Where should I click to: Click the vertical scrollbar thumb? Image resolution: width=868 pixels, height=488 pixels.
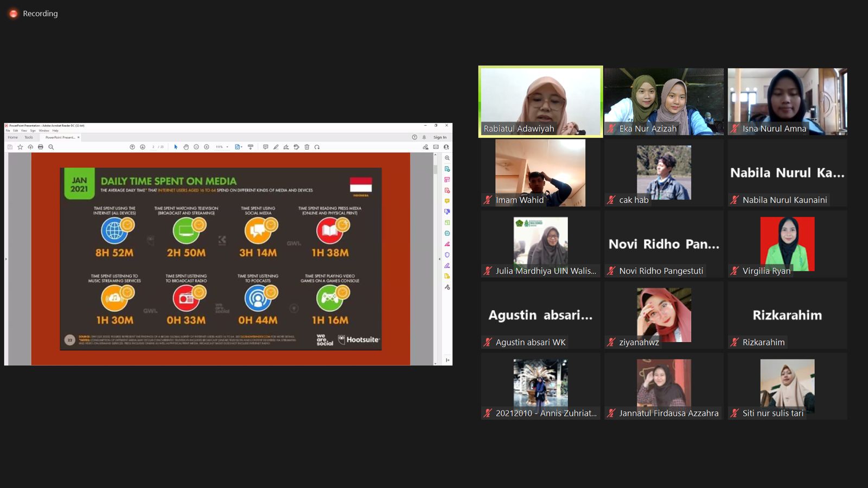435,169
